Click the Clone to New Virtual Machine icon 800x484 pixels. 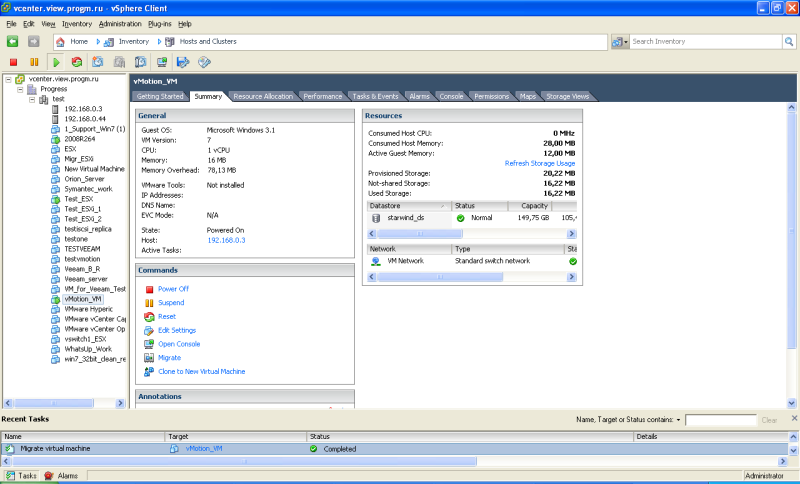(149, 372)
